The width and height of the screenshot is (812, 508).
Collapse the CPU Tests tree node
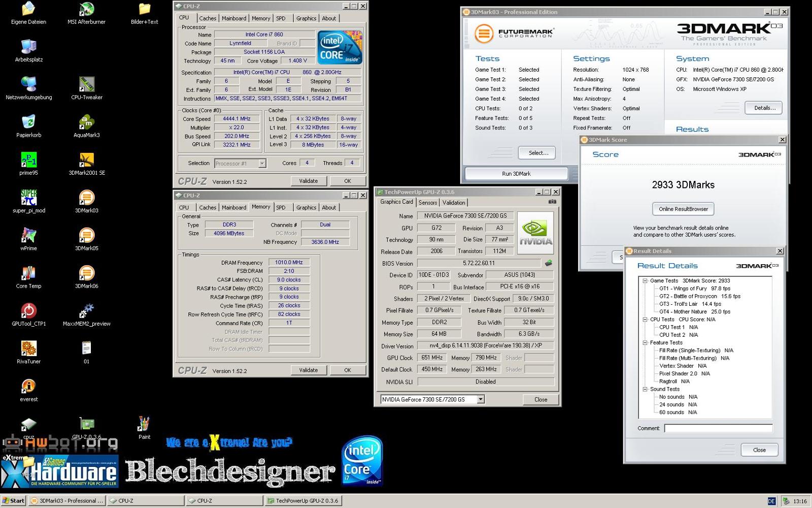tap(645, 320)
